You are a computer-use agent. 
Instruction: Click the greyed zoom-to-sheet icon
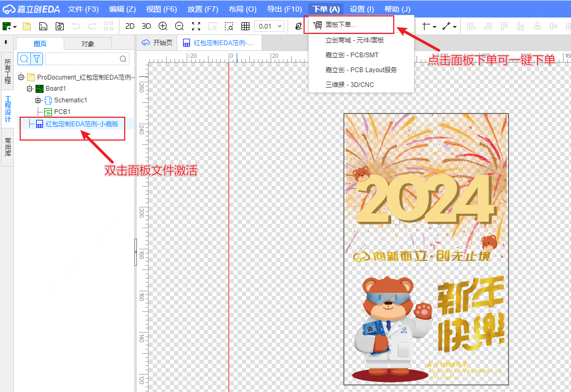[212, 26]
